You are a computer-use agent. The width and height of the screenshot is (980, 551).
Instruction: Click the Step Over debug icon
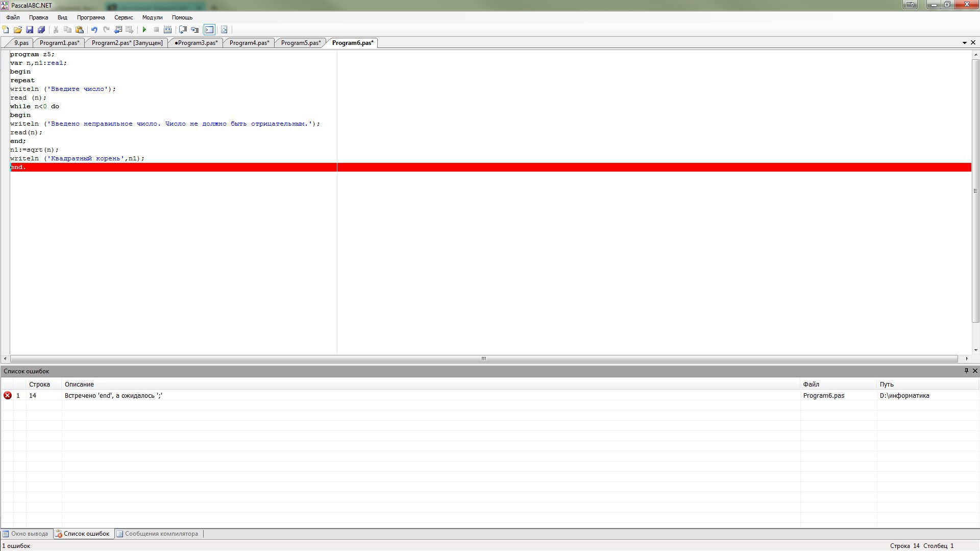pyautogui.click(x=183, y=30)
